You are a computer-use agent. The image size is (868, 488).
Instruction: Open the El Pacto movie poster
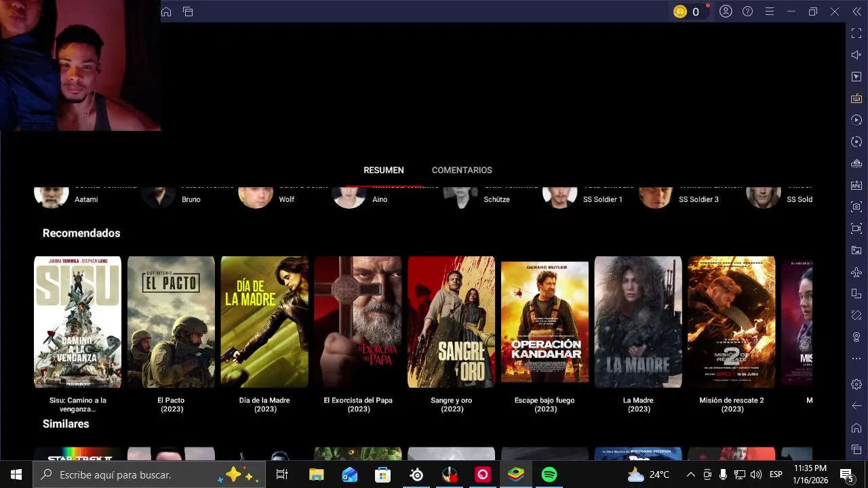pos(171,322)
